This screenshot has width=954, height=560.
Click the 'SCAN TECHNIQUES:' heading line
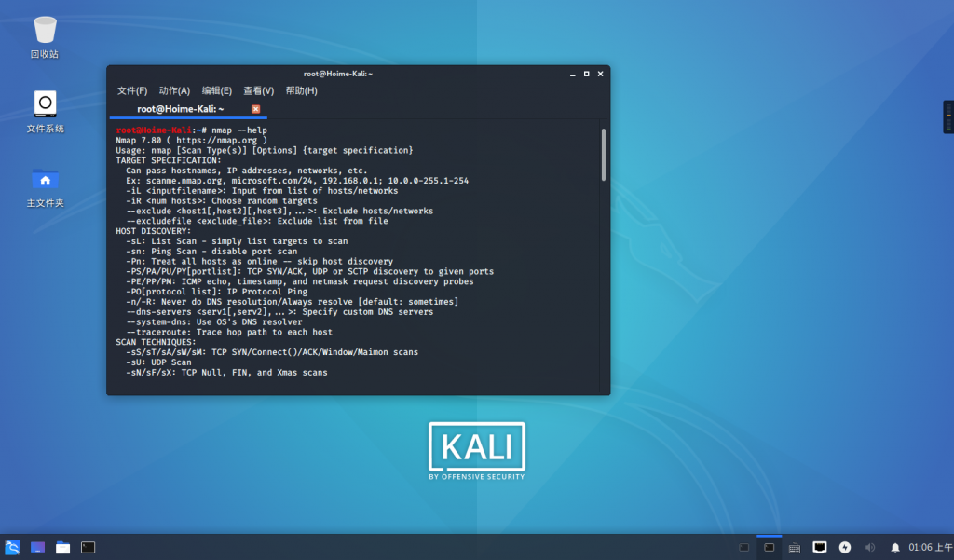click(x=156, y=342)
